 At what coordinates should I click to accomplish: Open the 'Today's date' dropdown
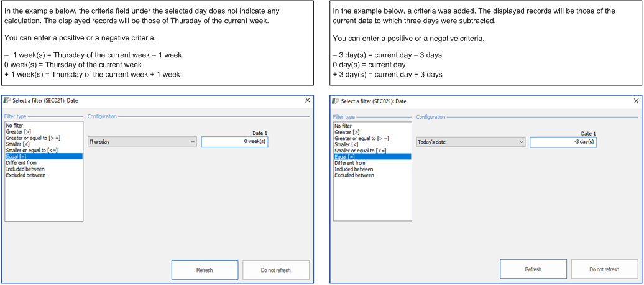click(x=471, y=142)
